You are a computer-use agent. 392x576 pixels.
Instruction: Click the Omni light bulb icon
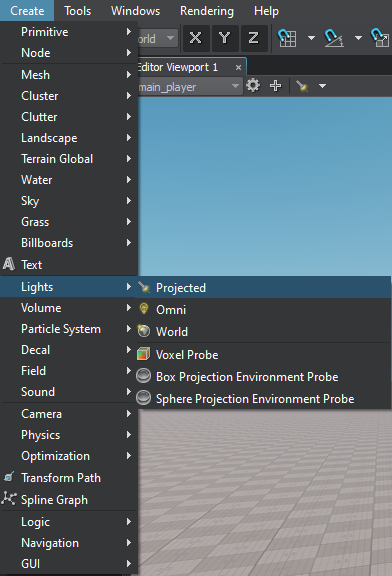coord(144,309)
